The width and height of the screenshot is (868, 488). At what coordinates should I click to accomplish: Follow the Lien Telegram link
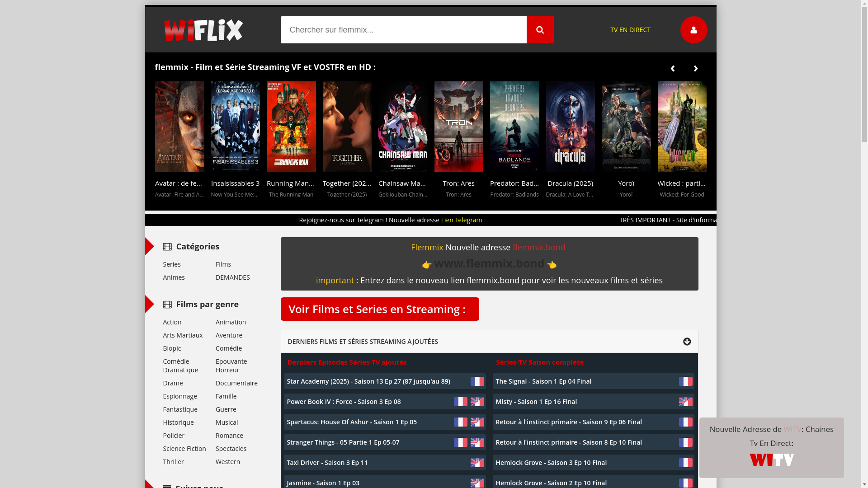(x=462, y=220)
